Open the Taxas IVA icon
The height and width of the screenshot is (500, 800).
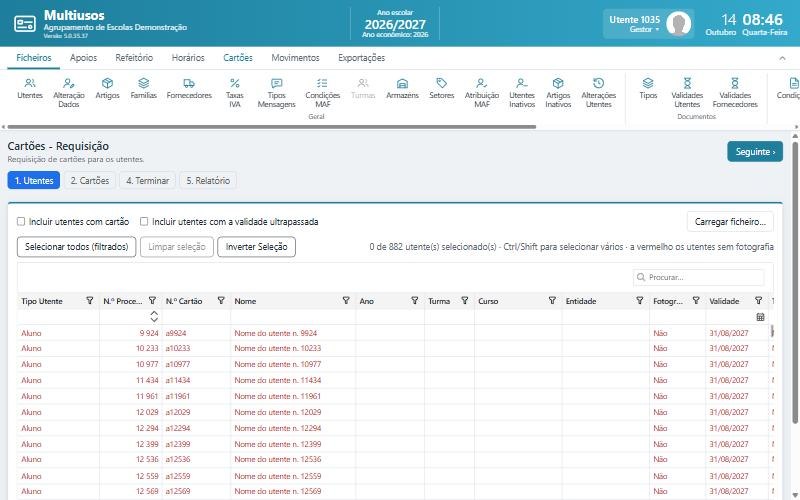[235, 92]
